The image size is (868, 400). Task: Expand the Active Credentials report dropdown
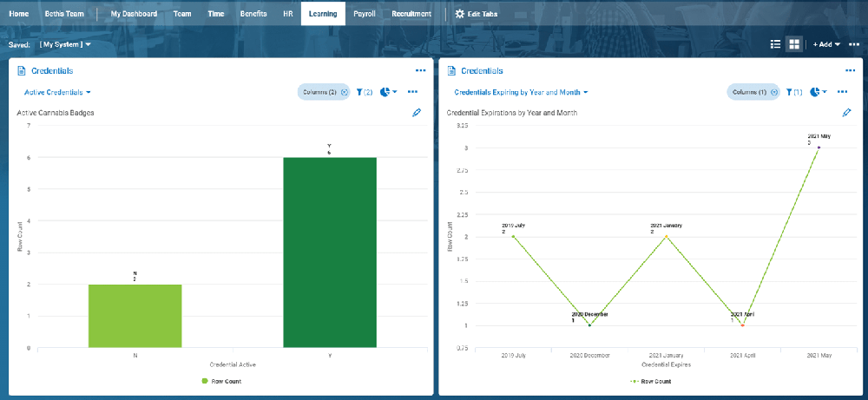(57, 92)
